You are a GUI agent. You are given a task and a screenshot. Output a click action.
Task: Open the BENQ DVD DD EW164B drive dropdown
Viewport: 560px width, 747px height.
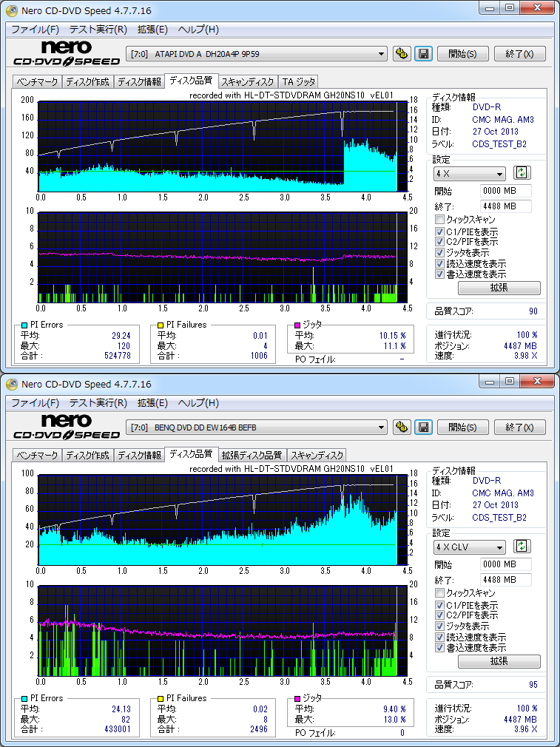257,427
